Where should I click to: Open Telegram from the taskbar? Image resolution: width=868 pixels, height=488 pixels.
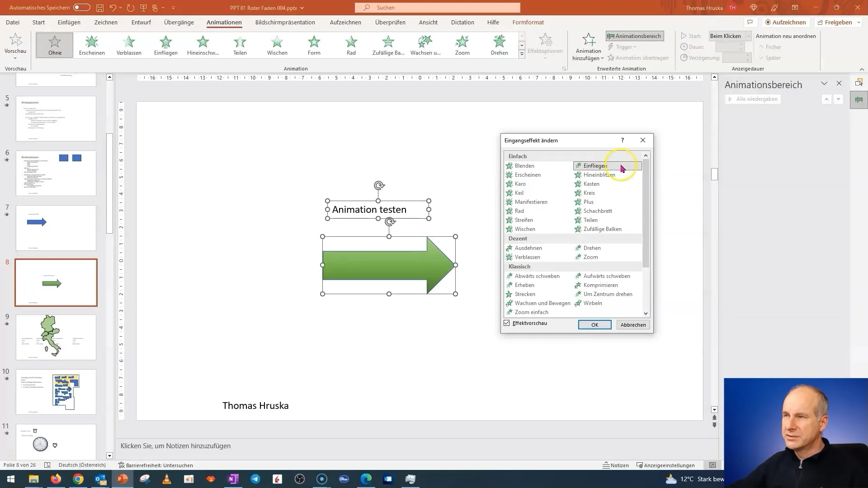(x=255, y=479)
